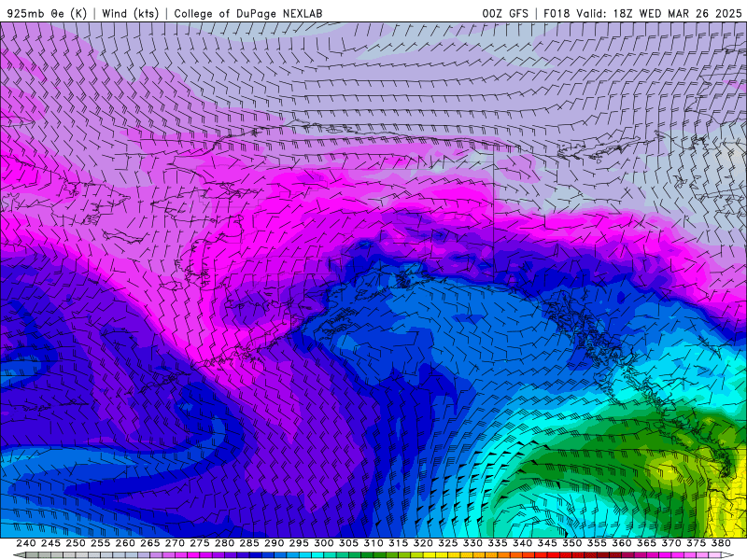The width and height of the screenshot is (747, 560).
Task: Click the 250 value on color scale
Action: [x=76, y=543]
